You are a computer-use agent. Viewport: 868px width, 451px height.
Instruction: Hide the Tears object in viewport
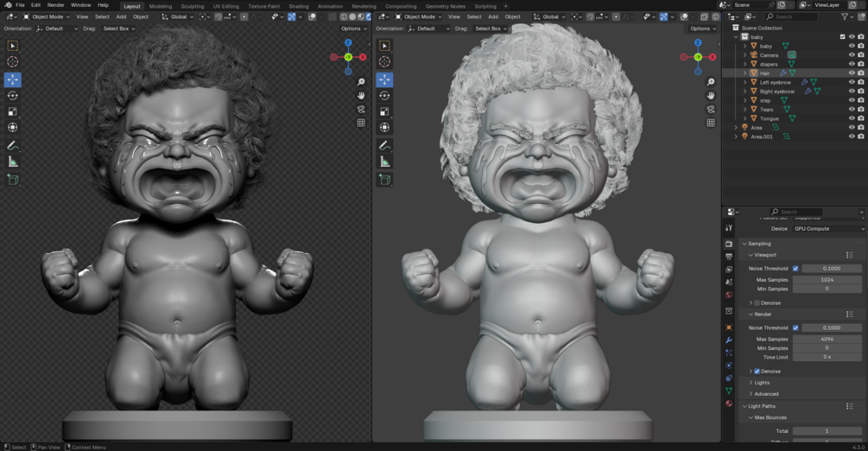[852, 109]
